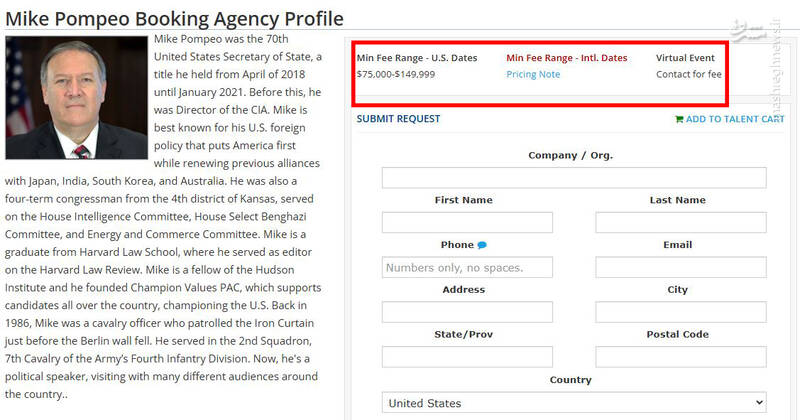Click the Min Fee Range - U.S. Dates label
Viewport: 800px width, 420px height.
click(417, 58)
